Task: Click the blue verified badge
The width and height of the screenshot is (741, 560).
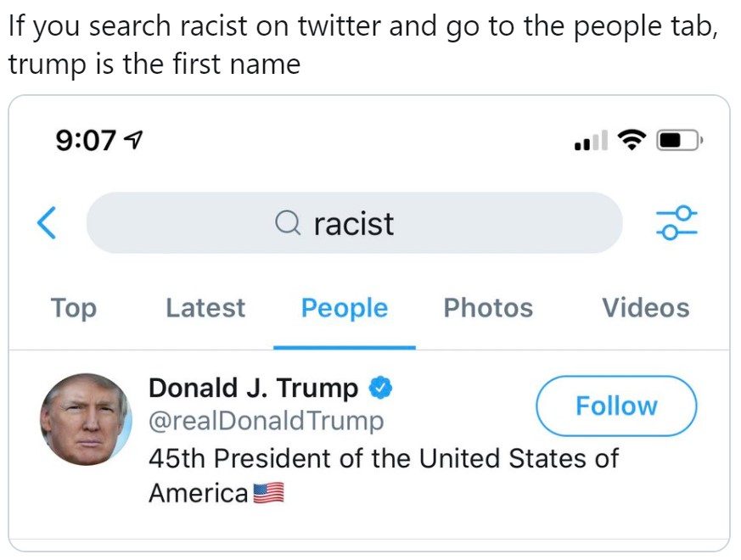Action: click(380, 388)
